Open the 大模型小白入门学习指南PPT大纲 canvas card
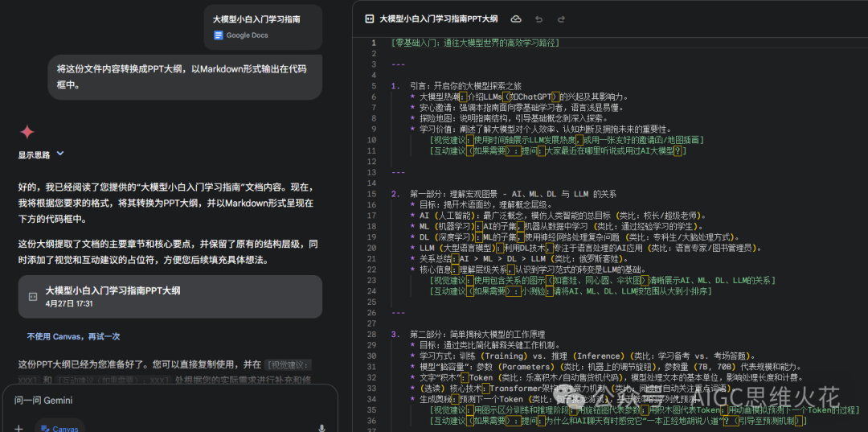Viewport: 868px width, 432px height. click(170, 297)
